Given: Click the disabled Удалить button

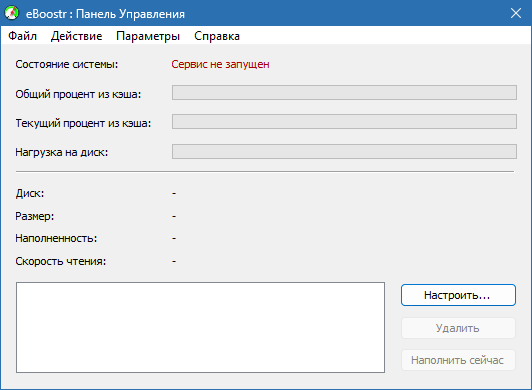Looking at the screenshot, I should 458,328.
